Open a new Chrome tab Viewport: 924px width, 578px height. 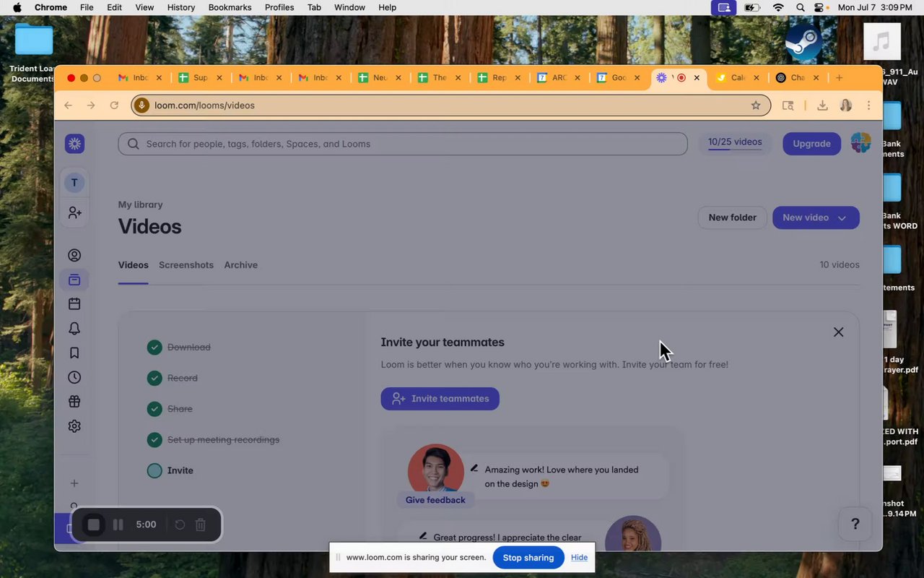click(839, 78)
